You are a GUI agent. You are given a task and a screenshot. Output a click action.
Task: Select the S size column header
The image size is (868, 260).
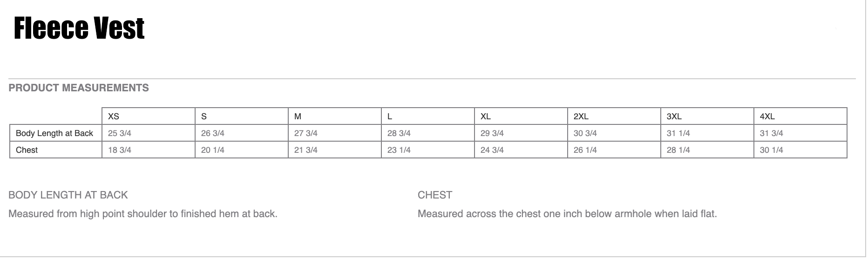click(204, 116)
